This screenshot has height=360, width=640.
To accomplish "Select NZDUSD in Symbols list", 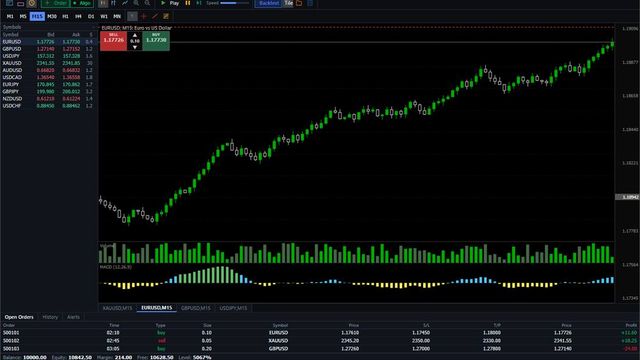I will point(49,99).
